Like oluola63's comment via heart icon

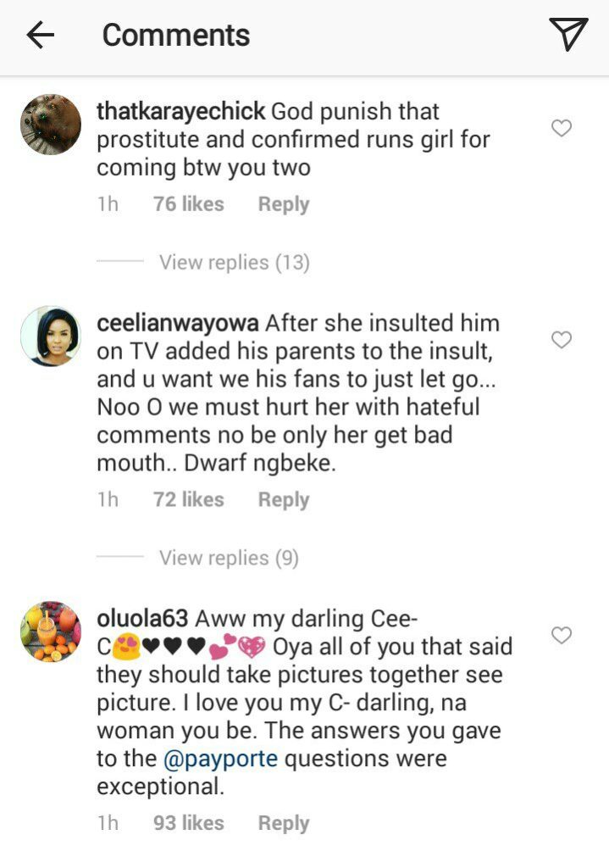pyautogui.click(x=561, y=635)
